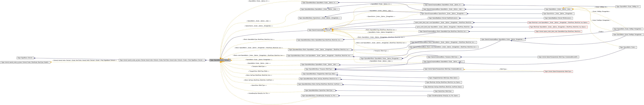Screen dimensions: 644x105
Task: Open SparseCompressedBase of SparseMatrix Scalar, _Options, _Index
Action: click(443, 62)
